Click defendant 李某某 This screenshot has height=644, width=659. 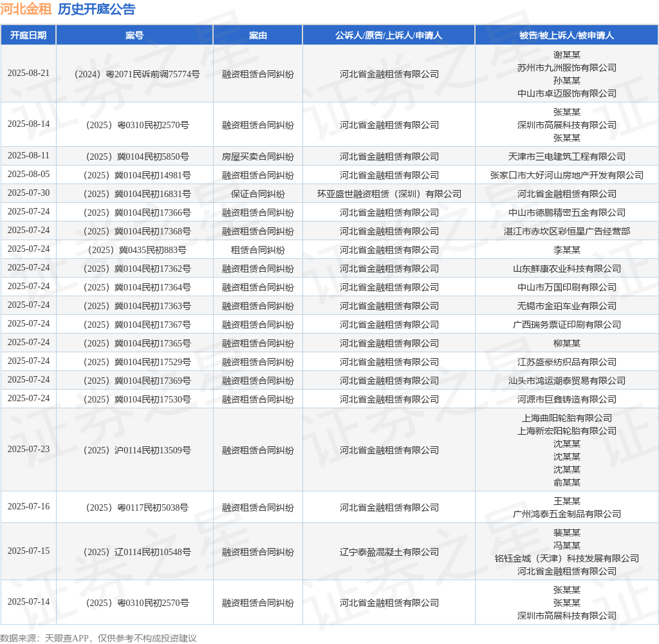tap(567, 250)
